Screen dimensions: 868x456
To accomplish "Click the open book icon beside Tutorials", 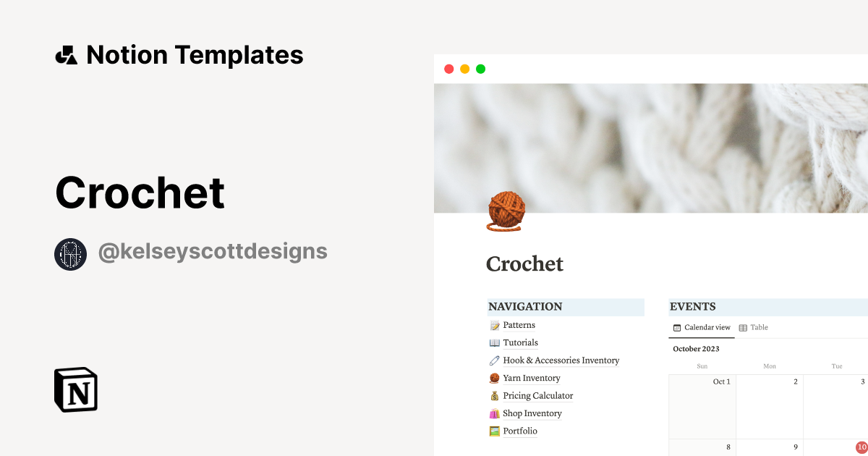I will [493, 342].
